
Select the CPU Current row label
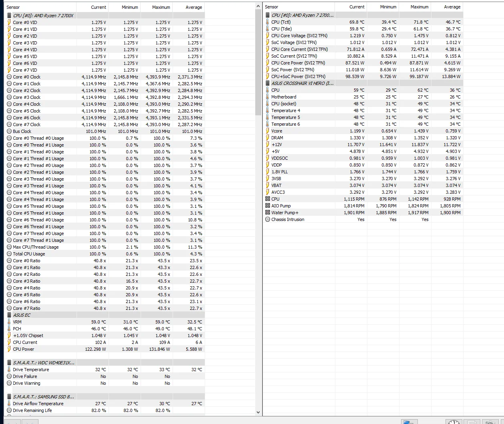(25, 342)
